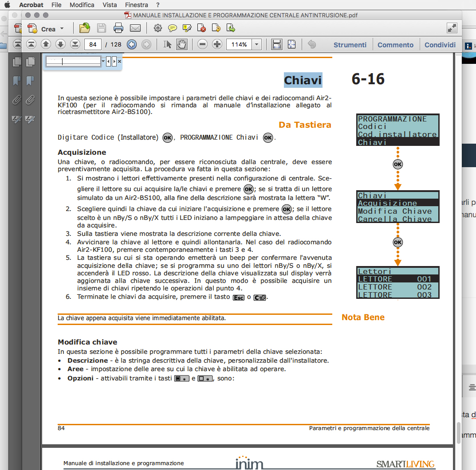Viewport: 476px width, 470px height.
Task: Click the Modifica chiave subheading
Action: pyautogui.click(x=87, y=342)
